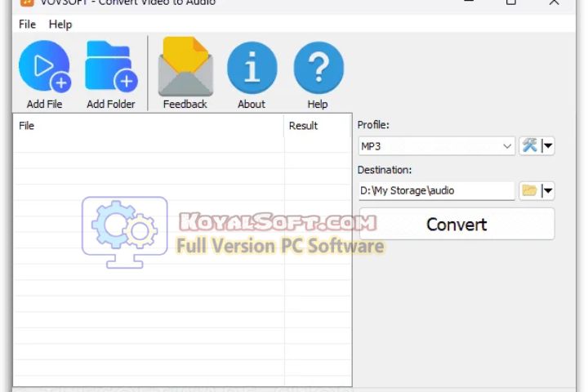Screen dimensions: 588x392
Task: Open the MP3 profile dropdown
Action: click(x=436, y=146)
